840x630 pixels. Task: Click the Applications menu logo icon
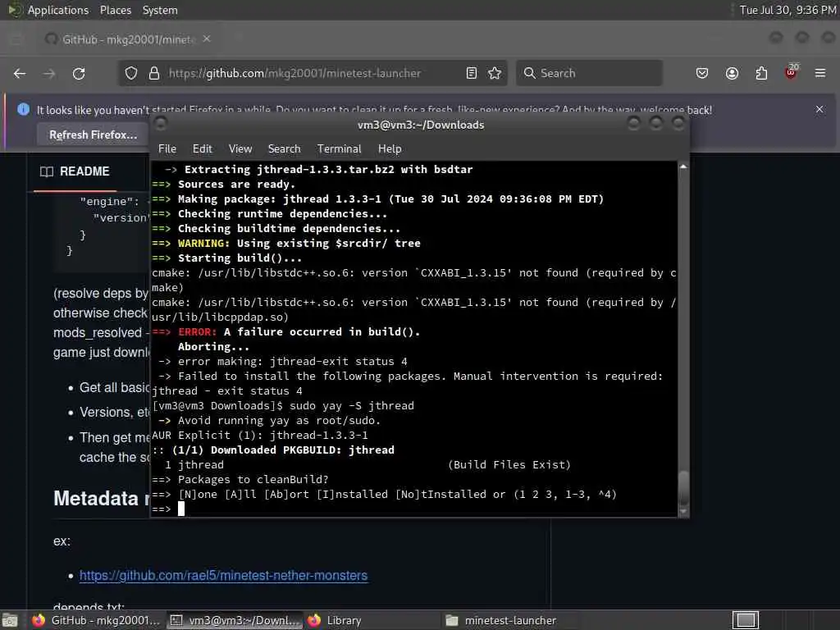tap(14, 10)
